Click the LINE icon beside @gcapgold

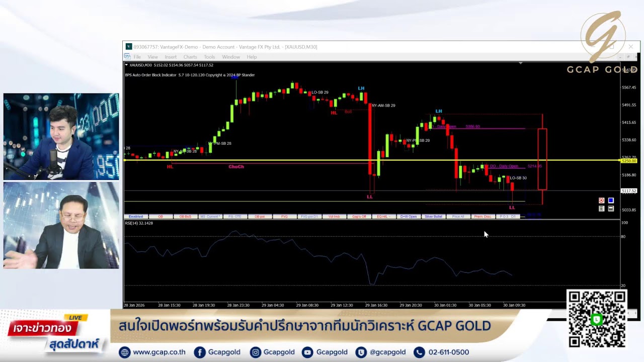pos(361,352)
